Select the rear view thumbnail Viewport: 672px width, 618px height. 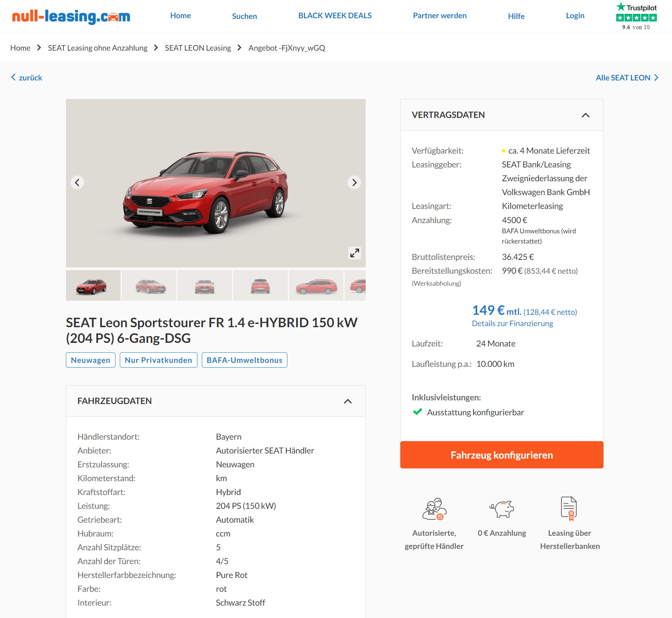tap(260, 285)
